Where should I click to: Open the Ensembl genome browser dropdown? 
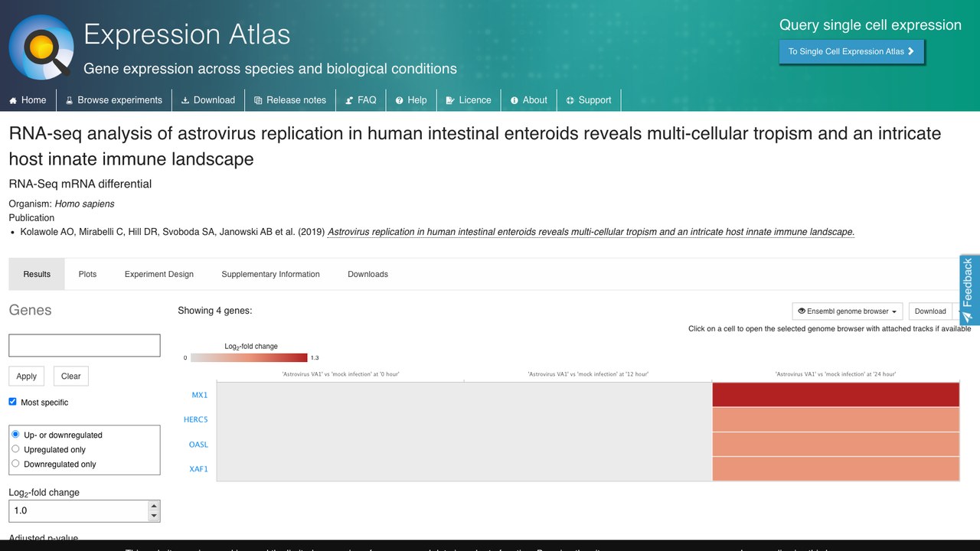tap(848, 311)
